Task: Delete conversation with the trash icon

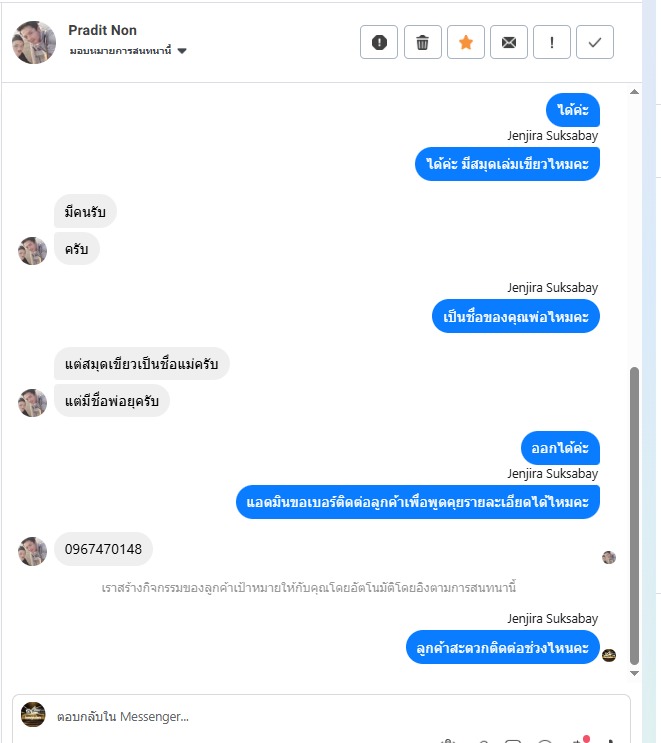Action: click(x=423, y=42)
